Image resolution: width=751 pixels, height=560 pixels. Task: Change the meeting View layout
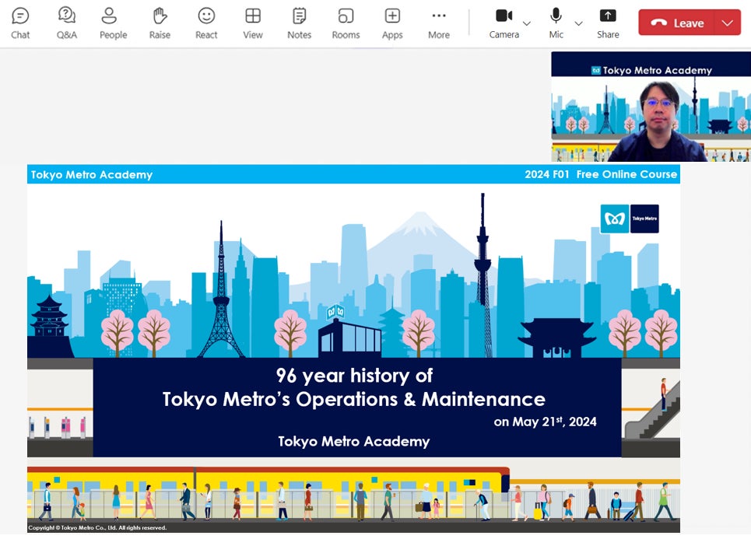click(x=253, y=23)
